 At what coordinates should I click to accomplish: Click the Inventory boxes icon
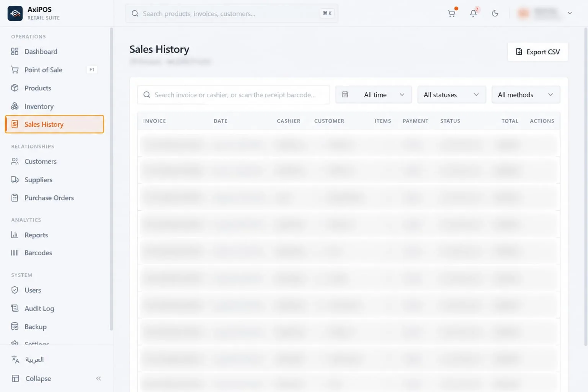[15, 106]
